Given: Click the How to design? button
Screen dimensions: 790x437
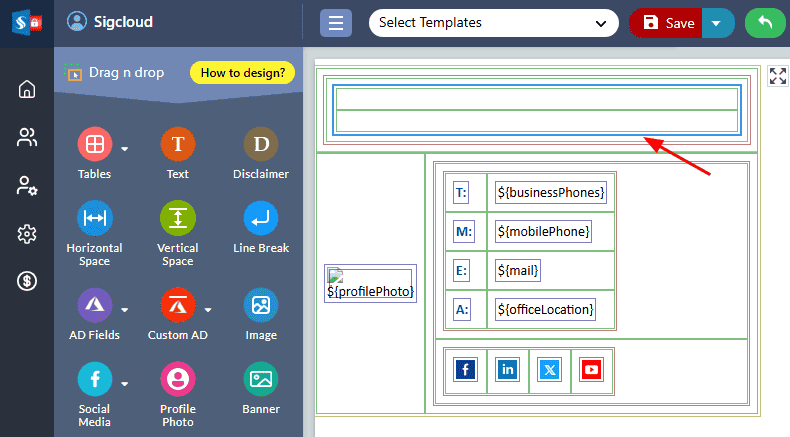Looking at the screenshot, I should coord(242,72).
